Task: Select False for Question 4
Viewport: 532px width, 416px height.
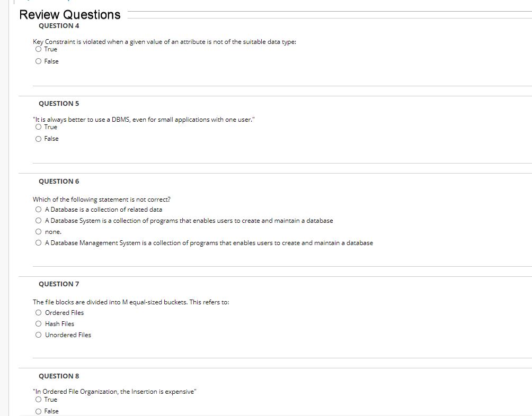Action: pyautogui.click(x=38, y=61)
